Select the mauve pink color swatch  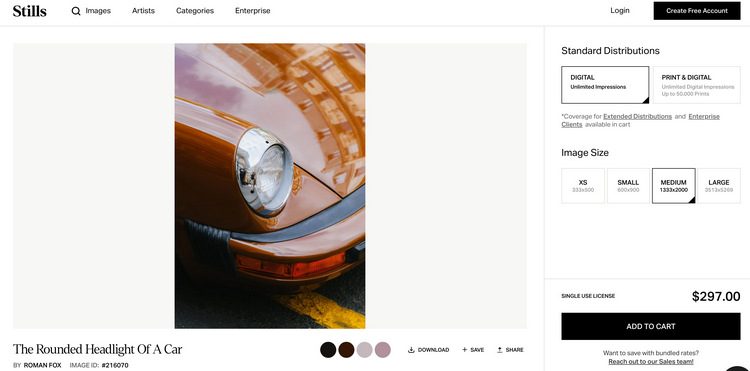pyautogui.click(x=383, y=350)
